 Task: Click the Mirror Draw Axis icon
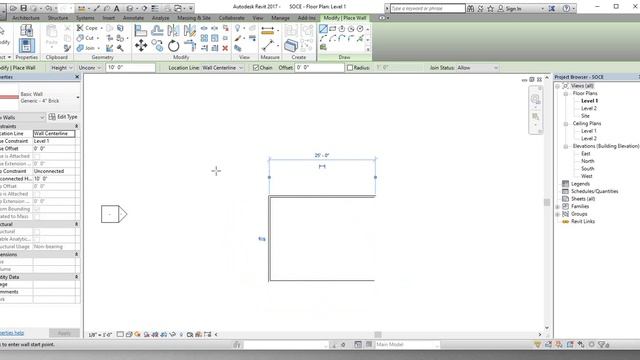click(x=189, y=30)
